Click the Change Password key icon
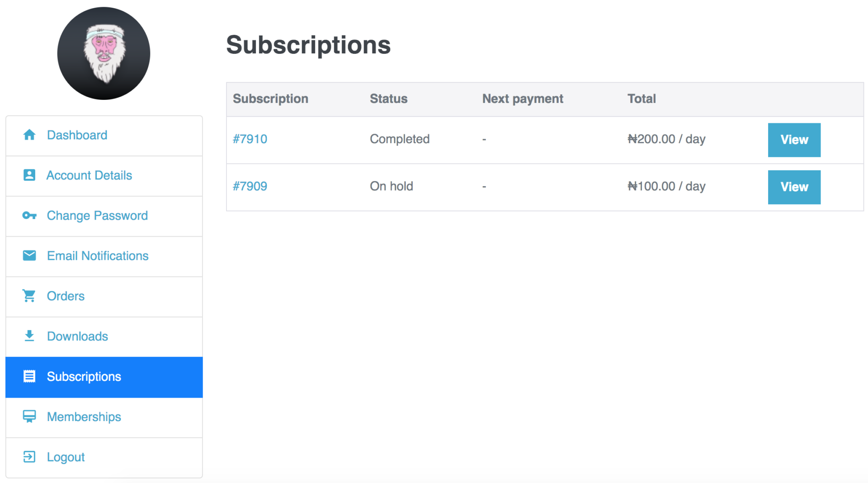The width and height of the screenshot is (868, 483). coord(29,216)
